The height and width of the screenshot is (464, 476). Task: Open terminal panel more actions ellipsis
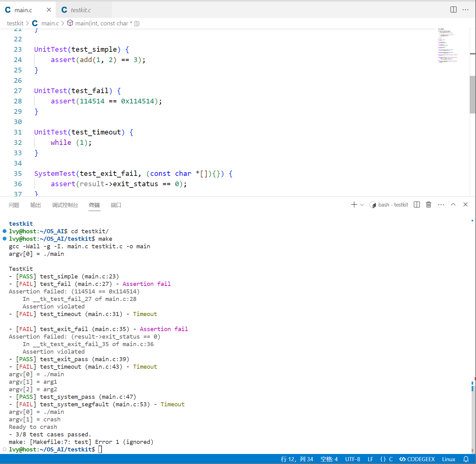(441, 204)
